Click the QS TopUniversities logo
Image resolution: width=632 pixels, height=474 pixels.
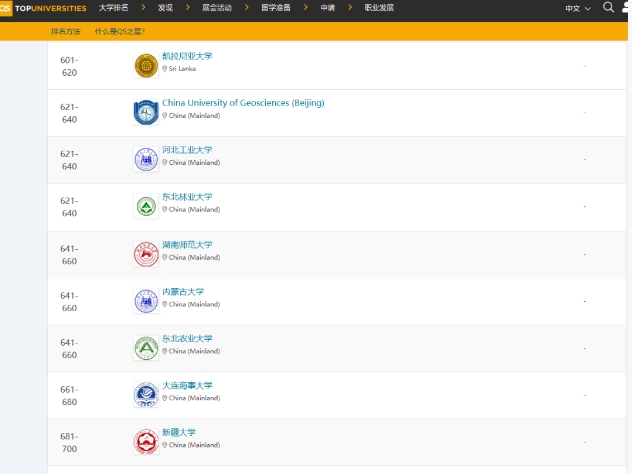point(43,8)
